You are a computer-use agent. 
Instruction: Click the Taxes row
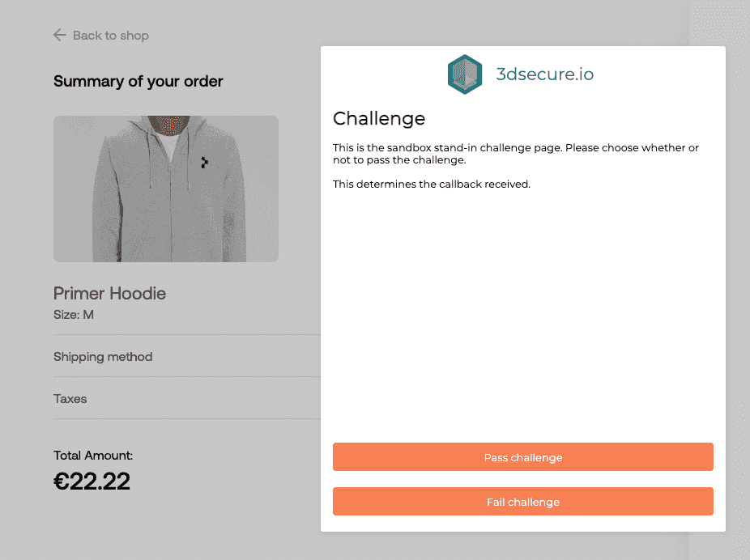187,398
